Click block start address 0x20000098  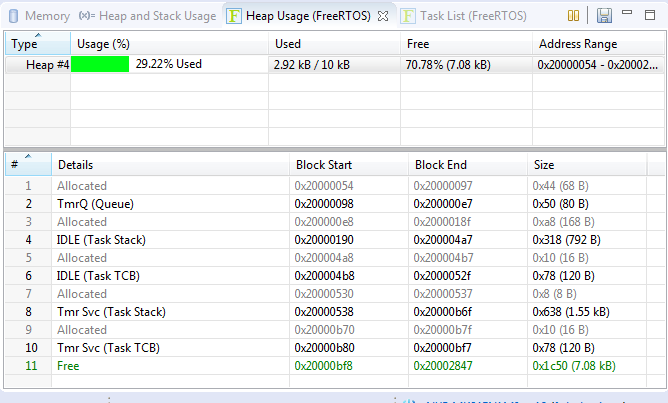tap(324, 204)
